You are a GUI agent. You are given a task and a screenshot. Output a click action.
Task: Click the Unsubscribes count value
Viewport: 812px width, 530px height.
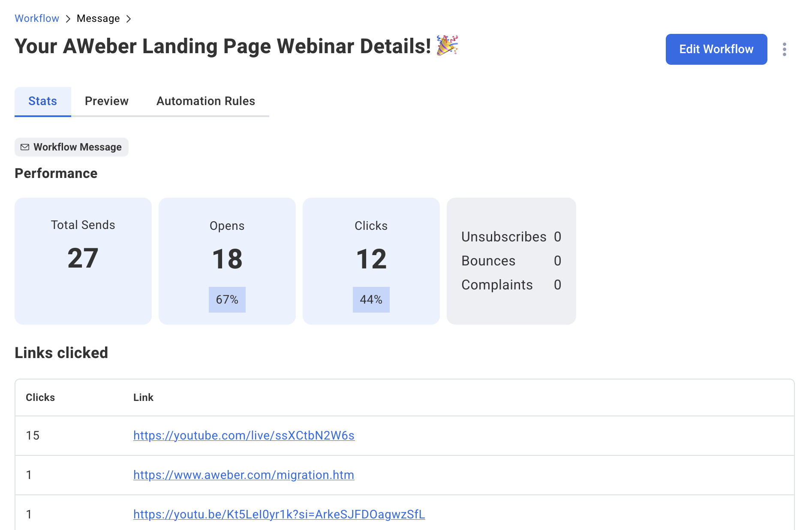tap(557, 236)
